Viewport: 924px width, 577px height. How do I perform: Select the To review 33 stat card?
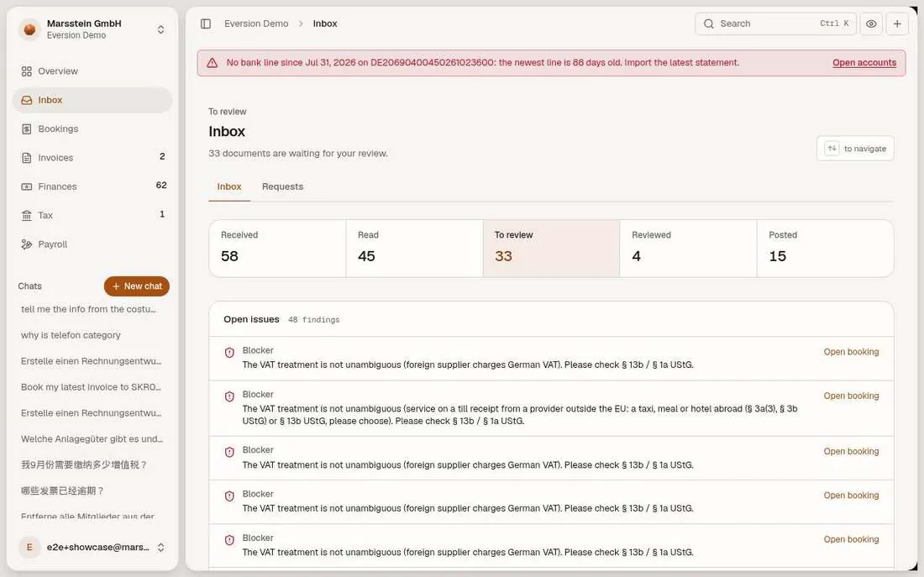552,248
